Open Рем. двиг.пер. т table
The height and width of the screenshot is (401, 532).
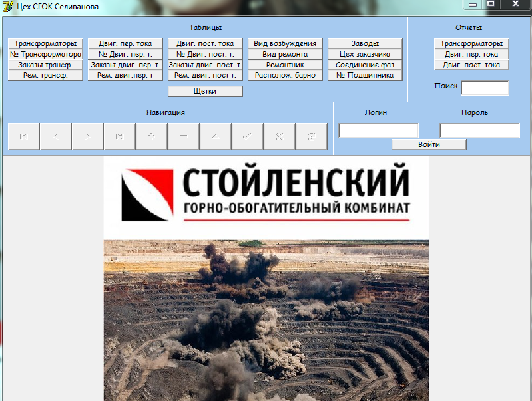pyautogui.click(x=125, y=75)
